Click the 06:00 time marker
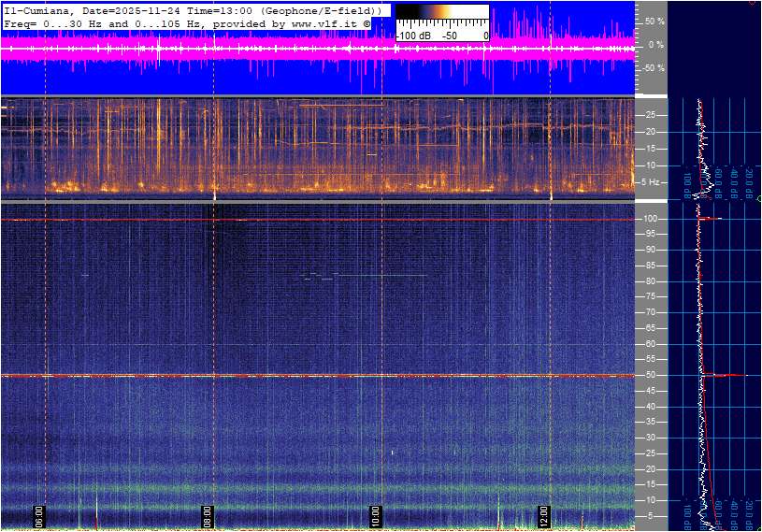The width and height of the screenshot is (762, 532). click(40, 515)
